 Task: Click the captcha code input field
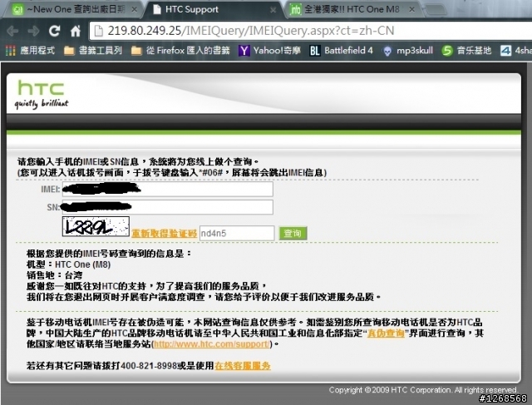[237, 233]
